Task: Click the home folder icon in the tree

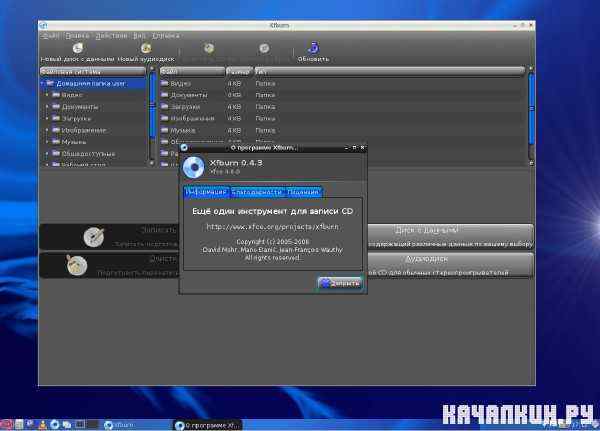Action: (x=50, y=83)
